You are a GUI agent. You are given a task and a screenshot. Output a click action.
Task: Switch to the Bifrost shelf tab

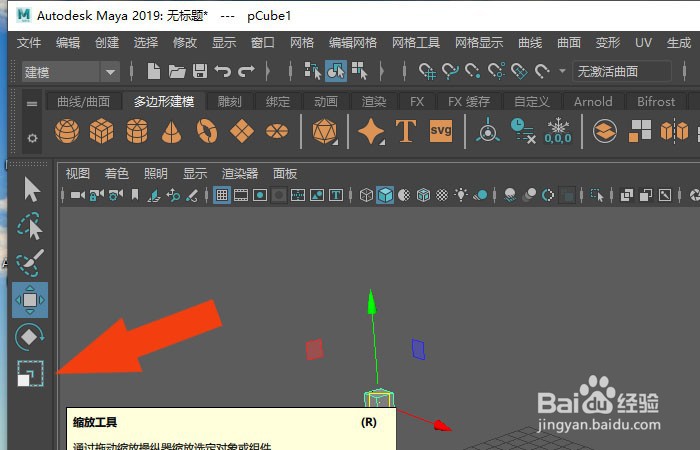pyautogui.click(x=656, y=102)
